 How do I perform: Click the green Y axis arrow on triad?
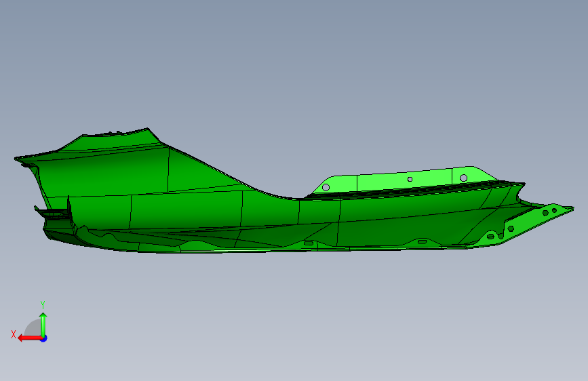coord(43,324)
